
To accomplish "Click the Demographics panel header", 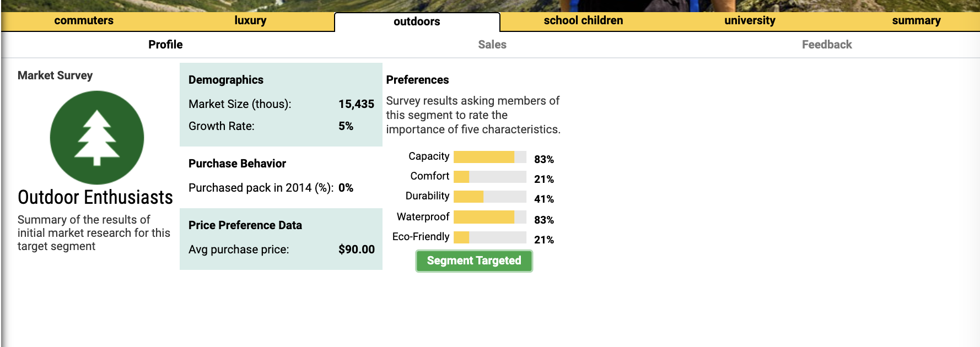I will [x=226, y=80].
